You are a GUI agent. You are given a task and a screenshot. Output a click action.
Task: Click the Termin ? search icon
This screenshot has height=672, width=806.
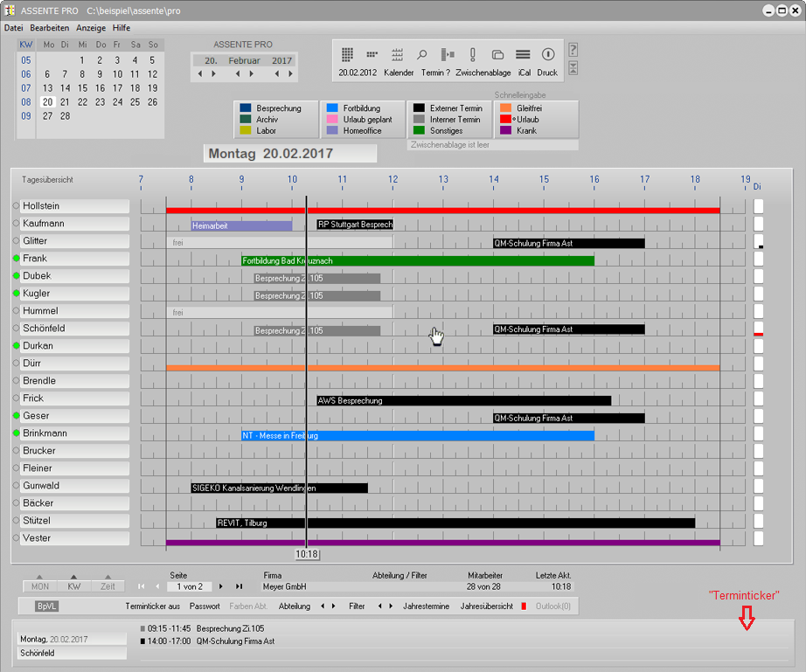[x=422, y=54]
